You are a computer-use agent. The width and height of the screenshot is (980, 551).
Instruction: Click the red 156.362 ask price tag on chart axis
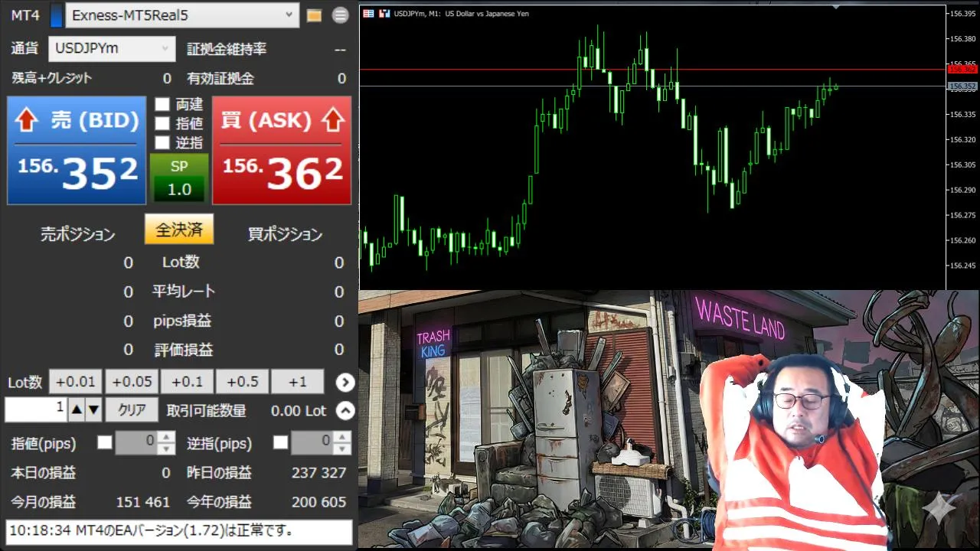pyautogui.click(x=962, y=69)
